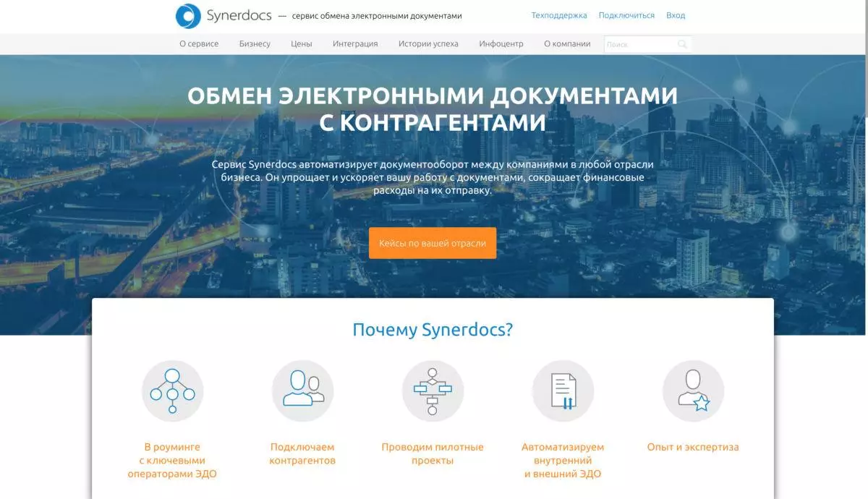Image resolution: width=868 pixels, height=499 pixels.
Task: Click the Почему Synerdocs? heading
Action: [x=433, y=330]
